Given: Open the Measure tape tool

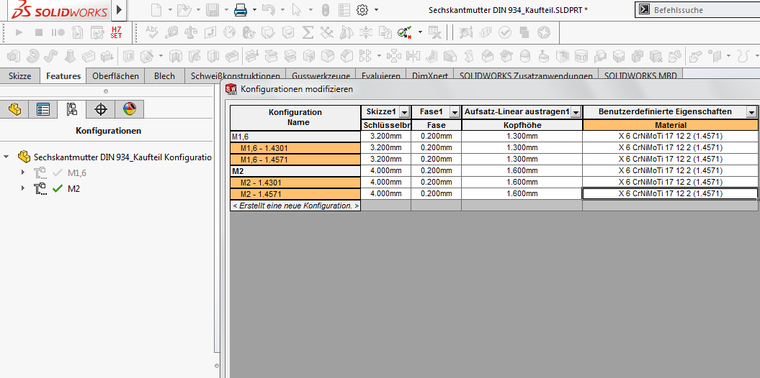Looking at the screenshot, I should coord(172,32).
